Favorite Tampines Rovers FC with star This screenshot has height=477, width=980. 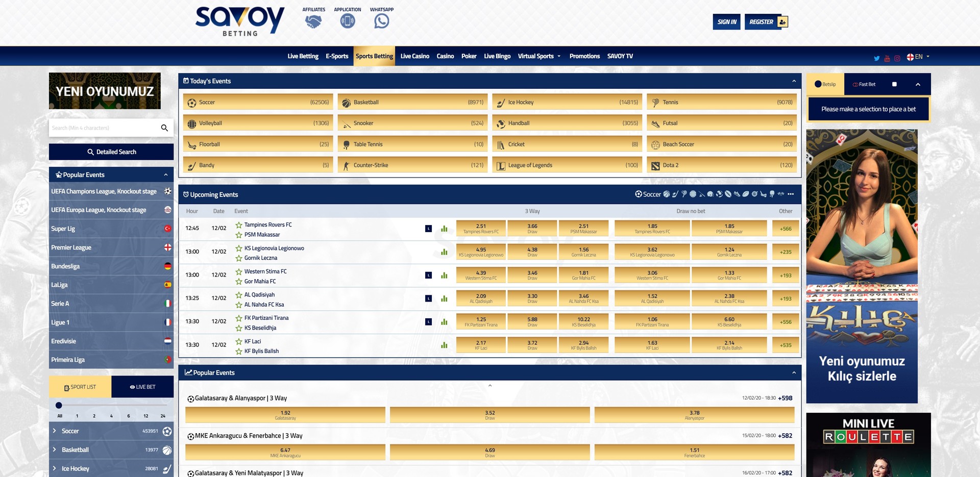238,225
